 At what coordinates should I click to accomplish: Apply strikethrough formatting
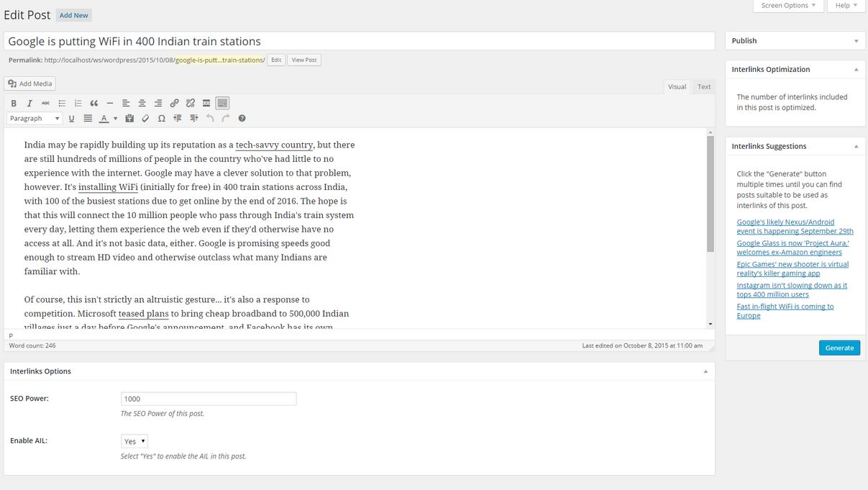click(x=46, y=104)
